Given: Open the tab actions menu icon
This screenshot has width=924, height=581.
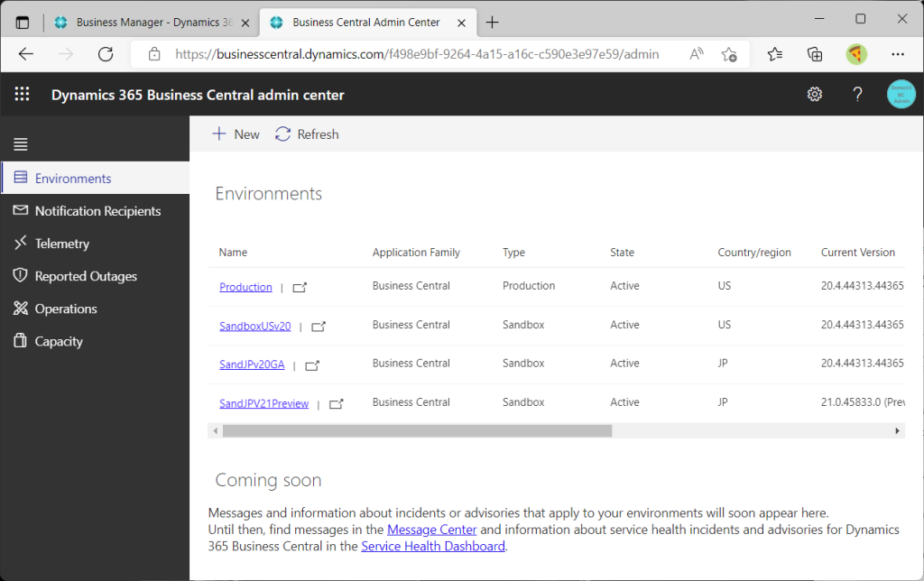Looking at the screenshot, I should coord(23,23).
